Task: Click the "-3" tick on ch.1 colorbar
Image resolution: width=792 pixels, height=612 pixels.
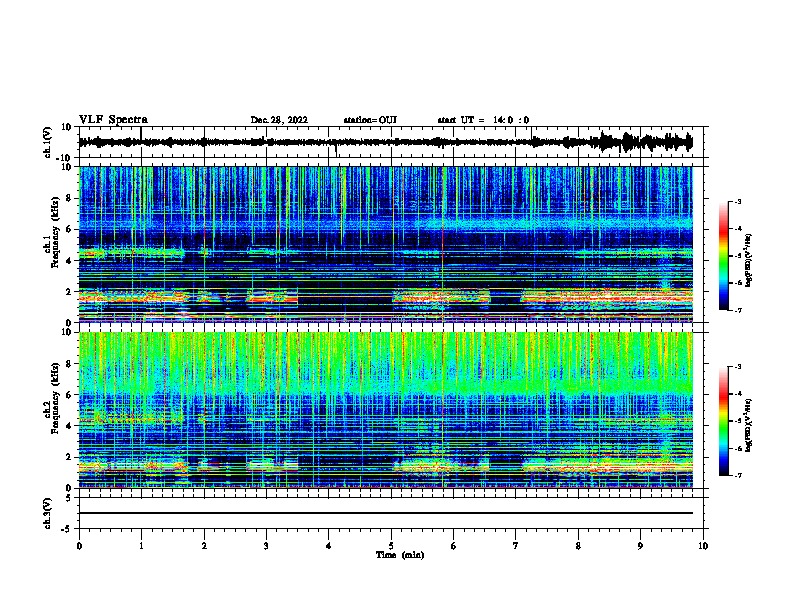Action: (x=737, y=201)
